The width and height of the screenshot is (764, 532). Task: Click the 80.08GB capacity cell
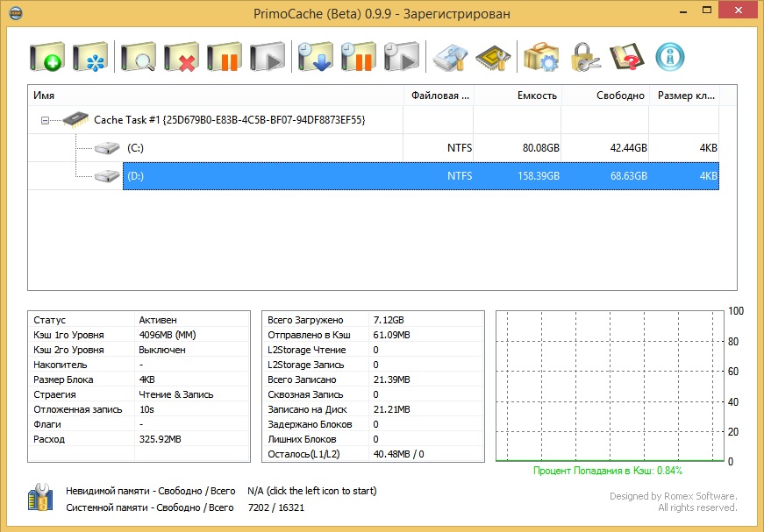pos(541,148)
